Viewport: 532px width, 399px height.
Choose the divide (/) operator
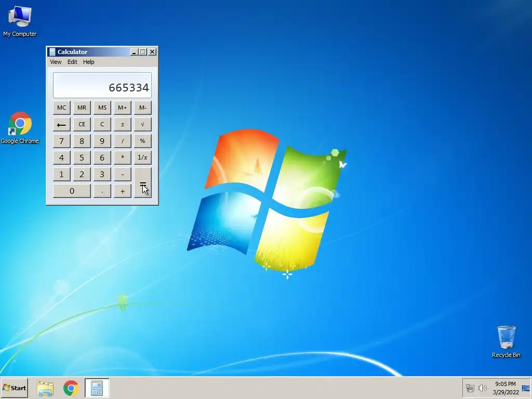tap(123, 141)
